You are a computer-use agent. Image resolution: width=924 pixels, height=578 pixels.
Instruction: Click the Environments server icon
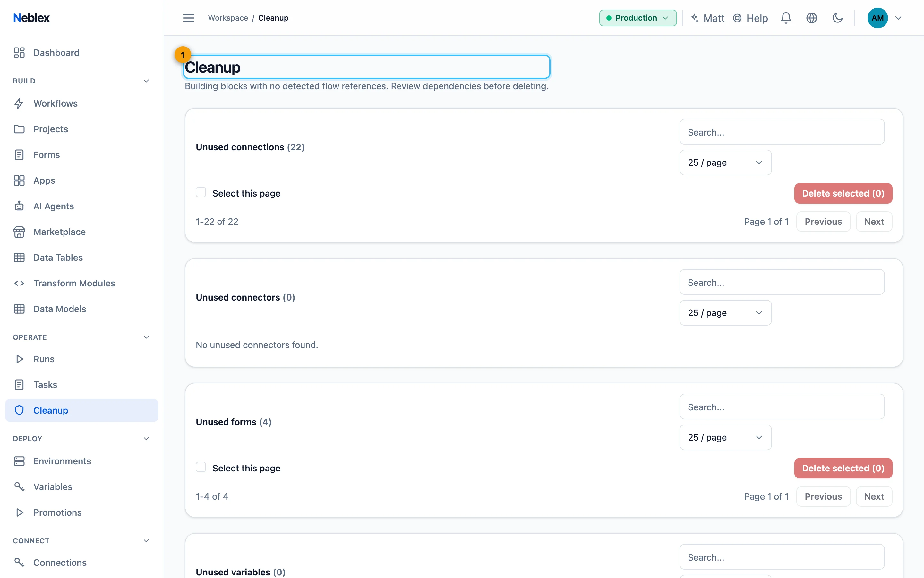(19, 461)
